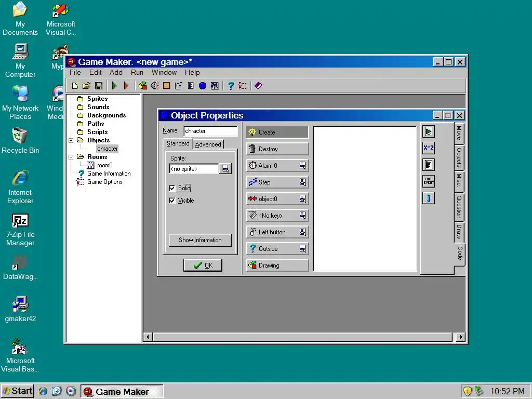Select the Execute code action icon
Image resolution: width=532 pixels, height=399 pixels.
[x=429, y=165]
